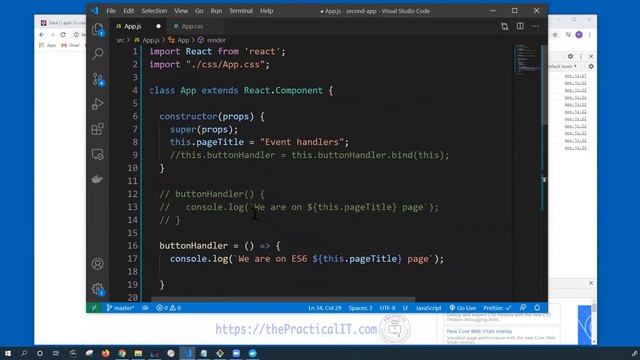Expand the src breadcrumb segment
Viewport: 640px width, 360px height.
(120, 40)
